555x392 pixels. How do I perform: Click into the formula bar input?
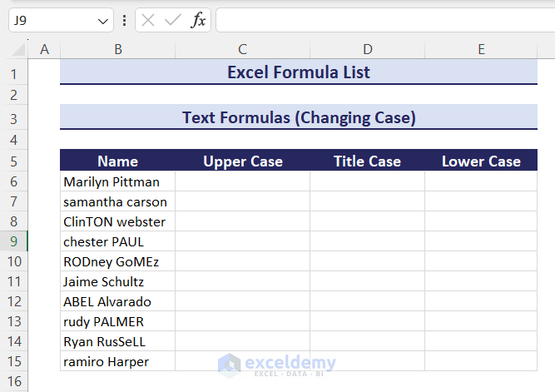[x=383, y=21]
